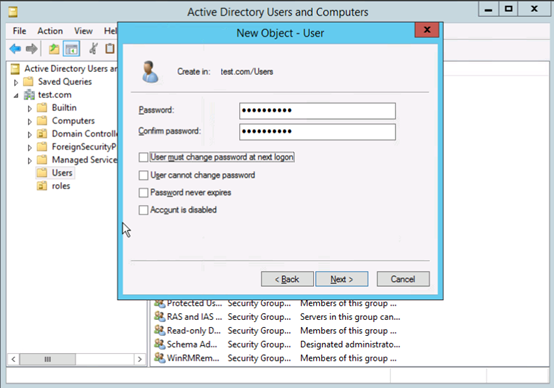Select the Computers tree item label
Image resolution: width=554 pixels, height=388 pixels.
(73, 121)
